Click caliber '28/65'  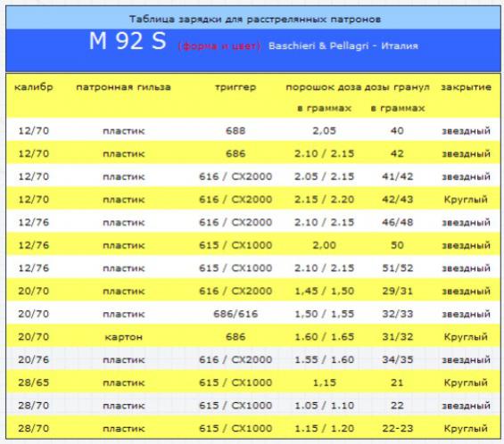(x=33, y=382)
